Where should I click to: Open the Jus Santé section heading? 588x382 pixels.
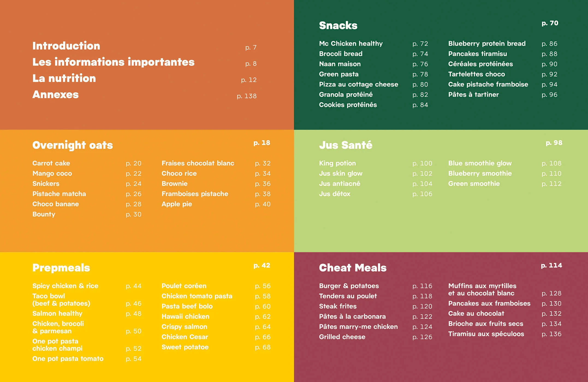click(346, 145)
